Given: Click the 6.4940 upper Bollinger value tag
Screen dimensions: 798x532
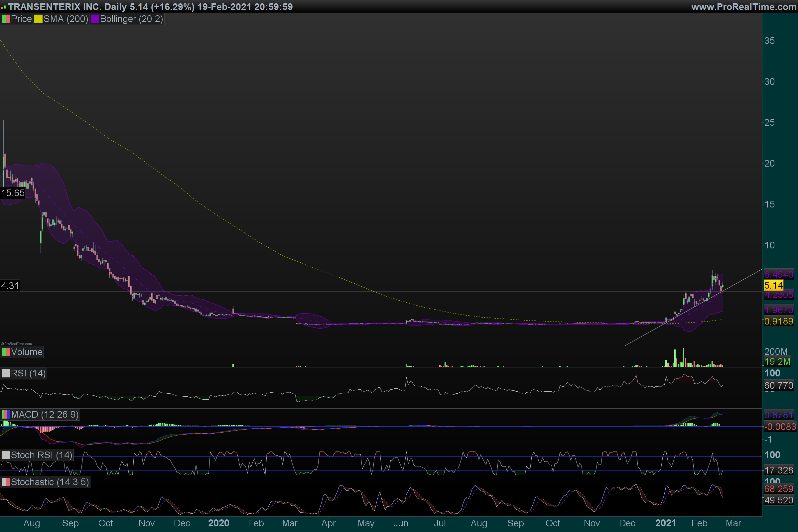Looking at the screenshot, I should coord(779,275).
